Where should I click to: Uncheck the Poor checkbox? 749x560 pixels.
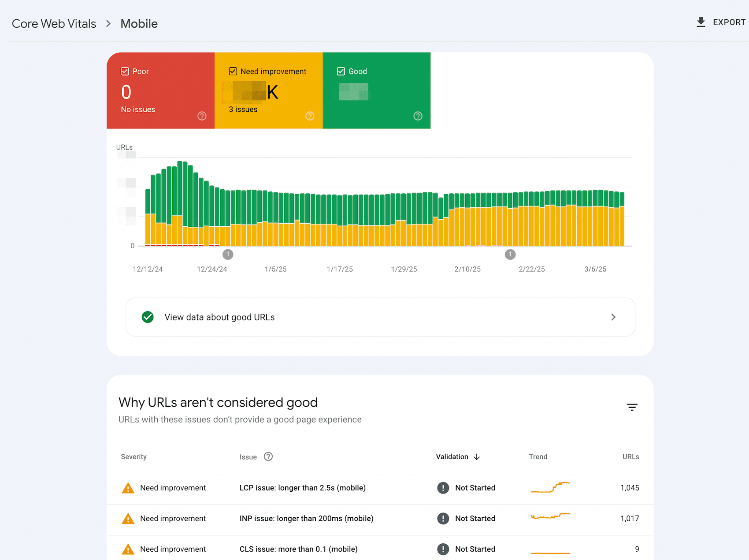[x=125, y=71]
